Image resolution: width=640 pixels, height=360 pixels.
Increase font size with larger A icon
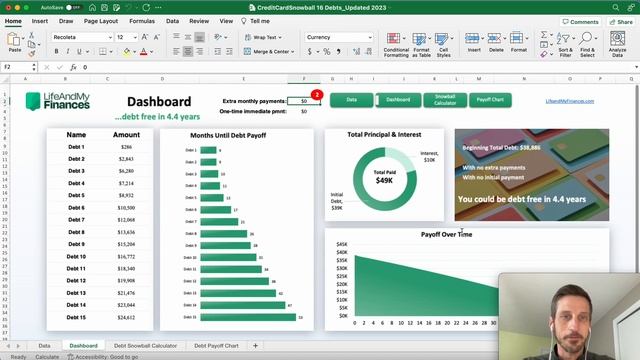point(144,37)
